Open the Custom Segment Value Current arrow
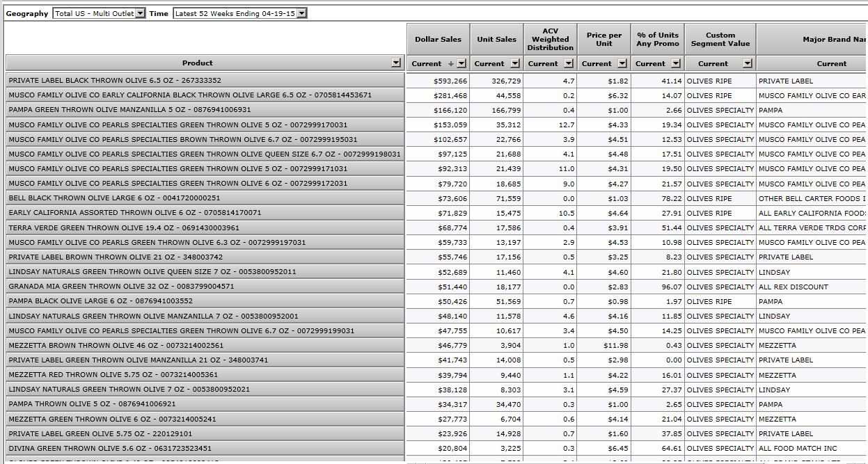 click(747, 63)
